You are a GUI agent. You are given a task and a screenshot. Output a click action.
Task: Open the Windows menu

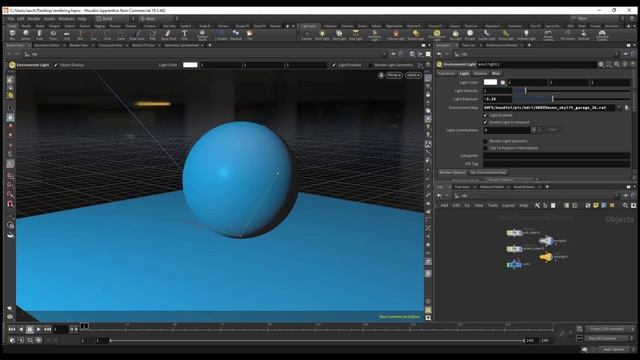(67, 19)
